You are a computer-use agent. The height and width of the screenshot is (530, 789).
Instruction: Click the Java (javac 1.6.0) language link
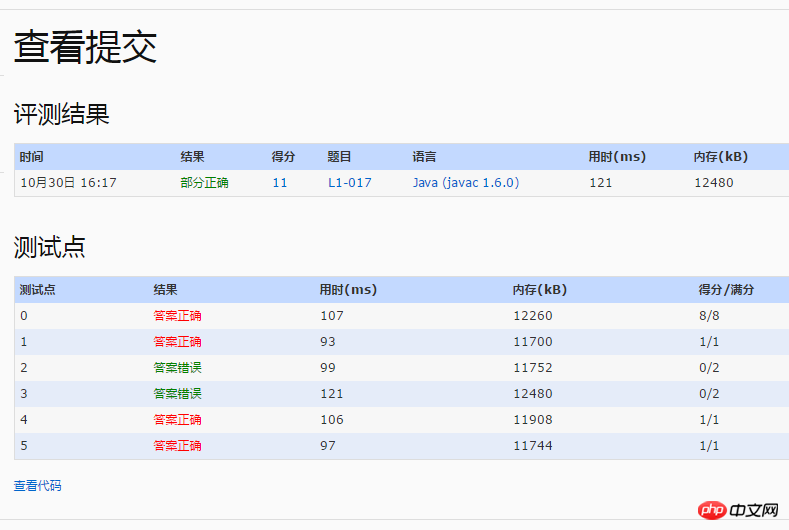coord(465,183)
